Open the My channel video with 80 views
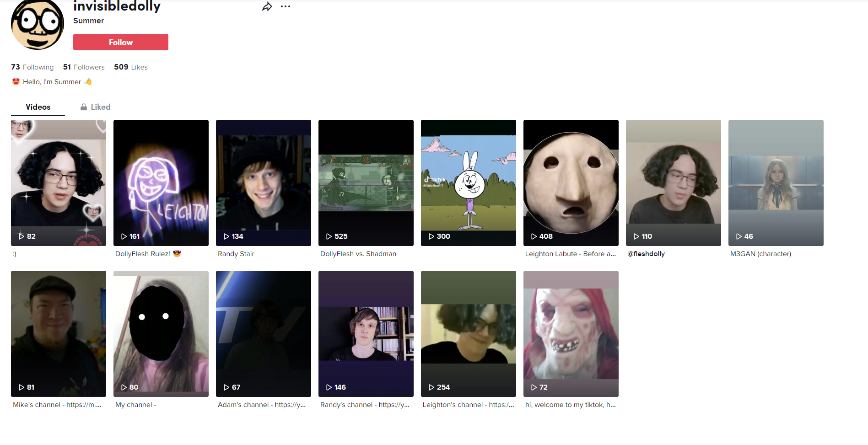The image size is (868, 445). (x=161, y=334)
